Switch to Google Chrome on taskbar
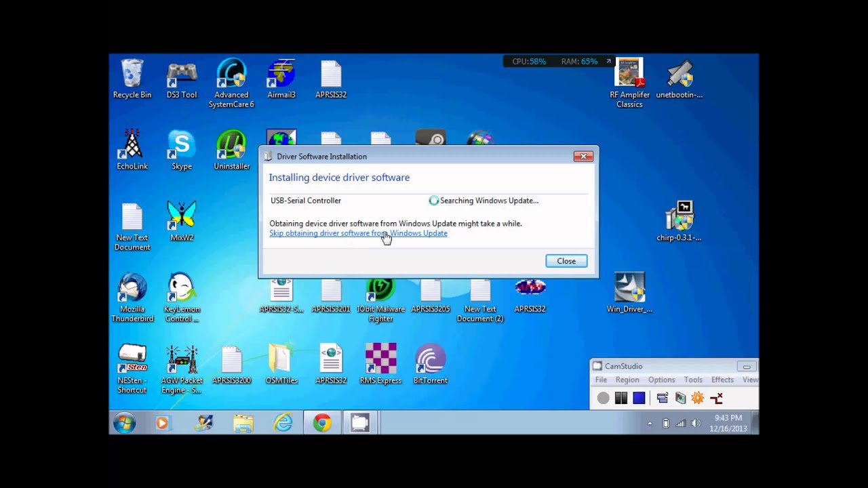Image resolution: width=868 pixels, height=488 pixels. click(322, 423)
